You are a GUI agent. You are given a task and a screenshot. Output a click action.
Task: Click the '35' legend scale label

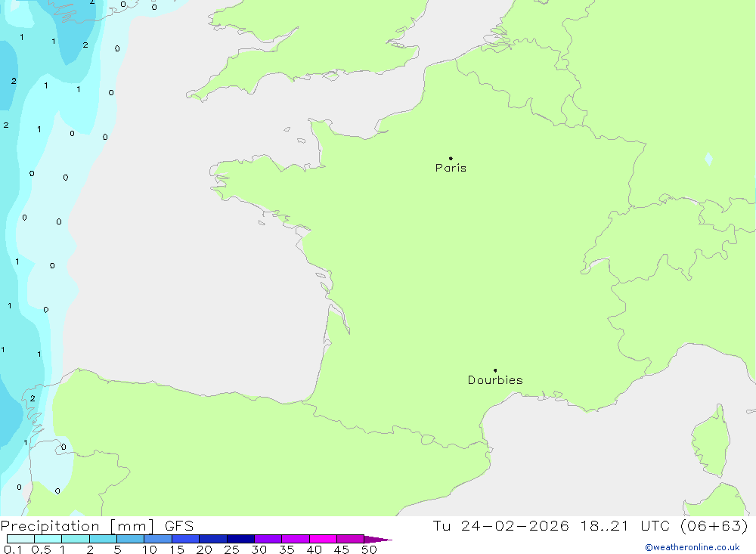(x=287, y=549)
